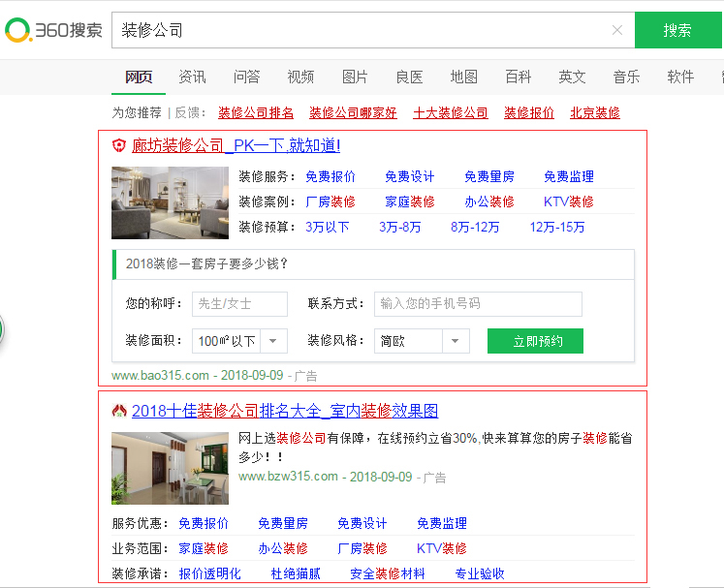Clear the search box with X icon
The height and width of the screenshot is (588, 724).
[617, 30]
